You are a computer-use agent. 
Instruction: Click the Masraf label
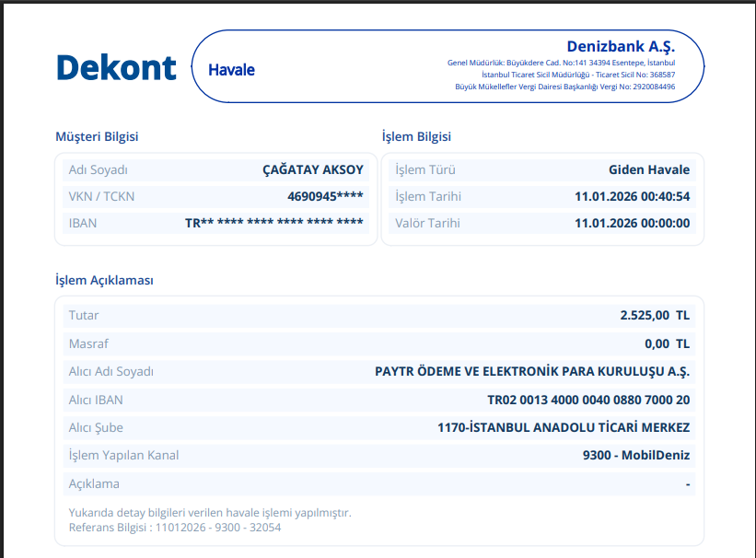[x=88, y=343]
